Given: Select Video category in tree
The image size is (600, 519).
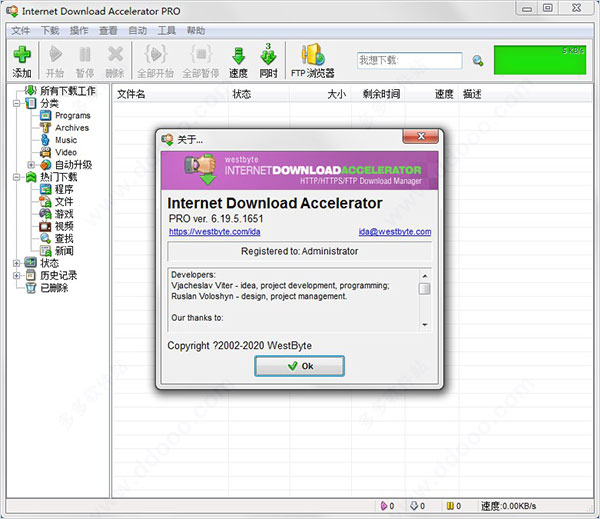Looking at the screenshot, I should [66, 152].
